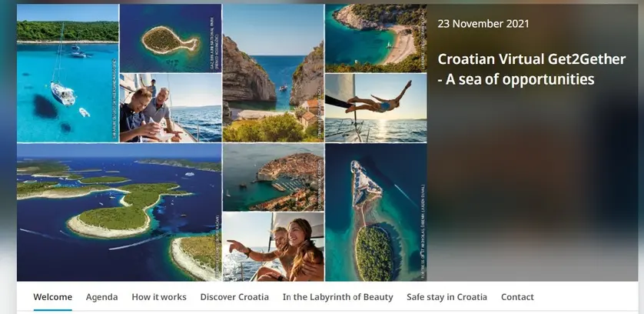644x314 pixels.
Task: Click the woman diving off sailboat photo
Action: click(x=376, y=108)
